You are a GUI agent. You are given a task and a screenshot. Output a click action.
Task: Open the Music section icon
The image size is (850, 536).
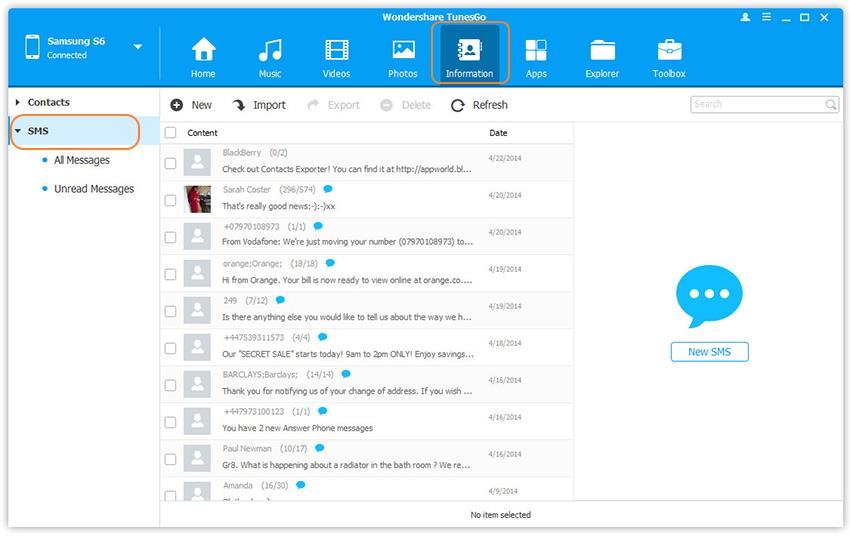click(270, 51)
